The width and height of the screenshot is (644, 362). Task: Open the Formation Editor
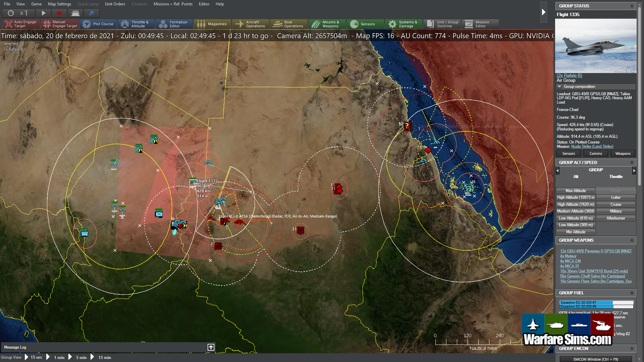pos(174,24)
